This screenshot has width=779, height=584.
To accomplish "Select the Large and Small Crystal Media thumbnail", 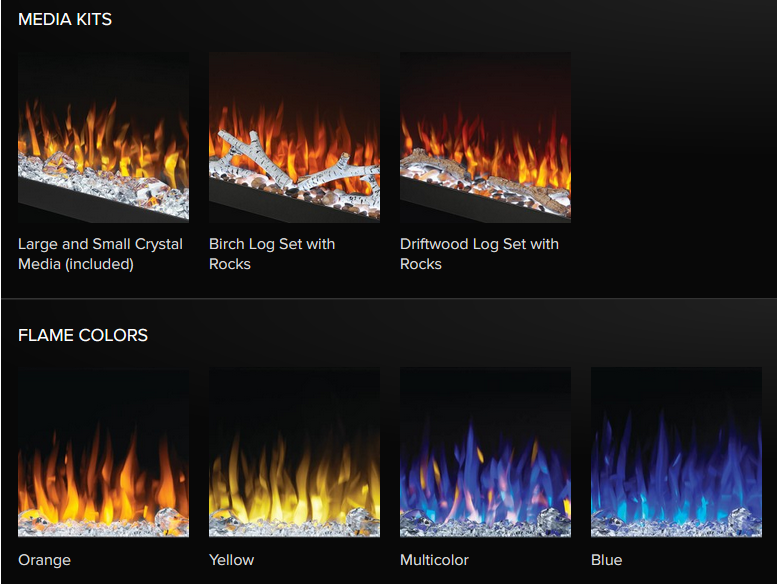I will [103, 137].
